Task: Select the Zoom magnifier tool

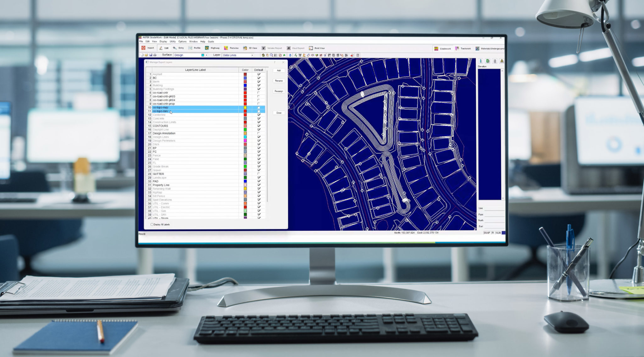Action: [271, 55]
